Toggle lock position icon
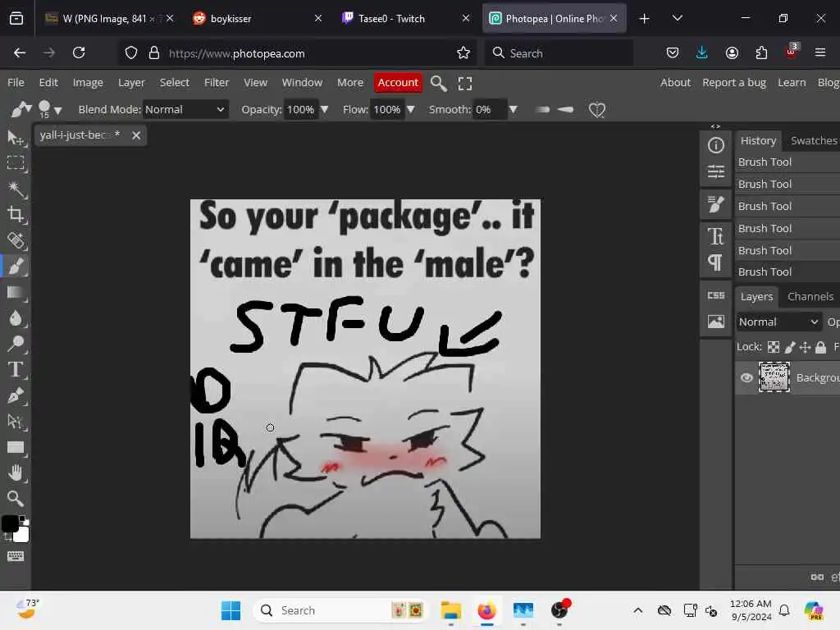Screen dimensions: 840x630 click(805, 347)
